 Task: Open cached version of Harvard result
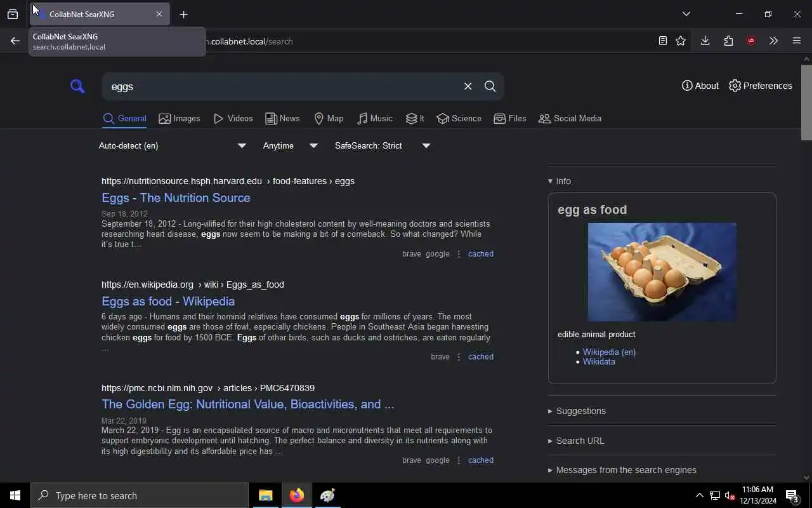(x=480, y=254)
